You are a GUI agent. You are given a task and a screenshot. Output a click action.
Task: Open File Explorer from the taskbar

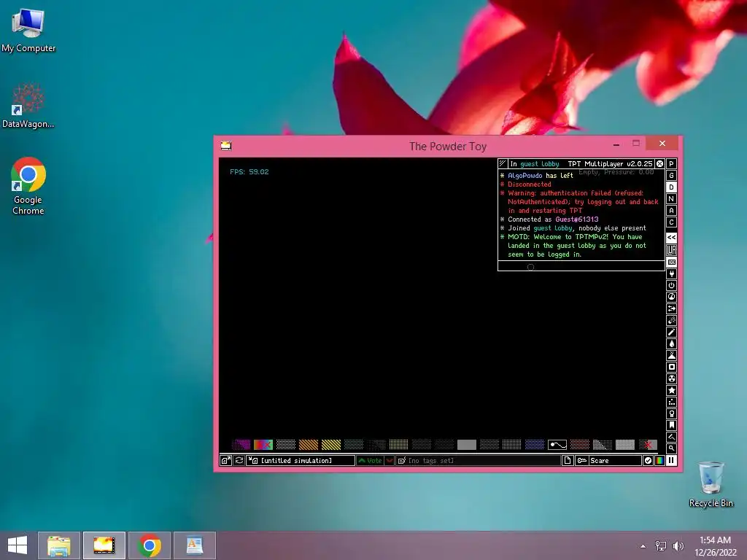[58, 545]
